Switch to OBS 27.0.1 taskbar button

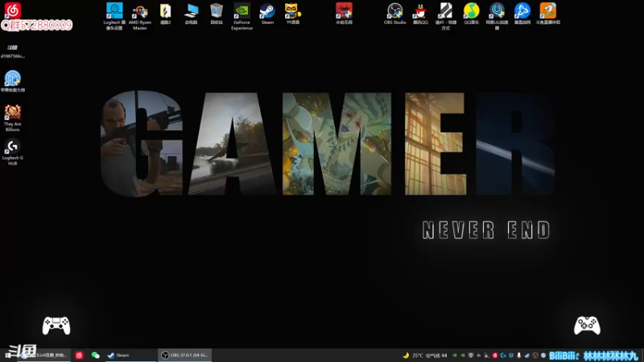[185, 356]
